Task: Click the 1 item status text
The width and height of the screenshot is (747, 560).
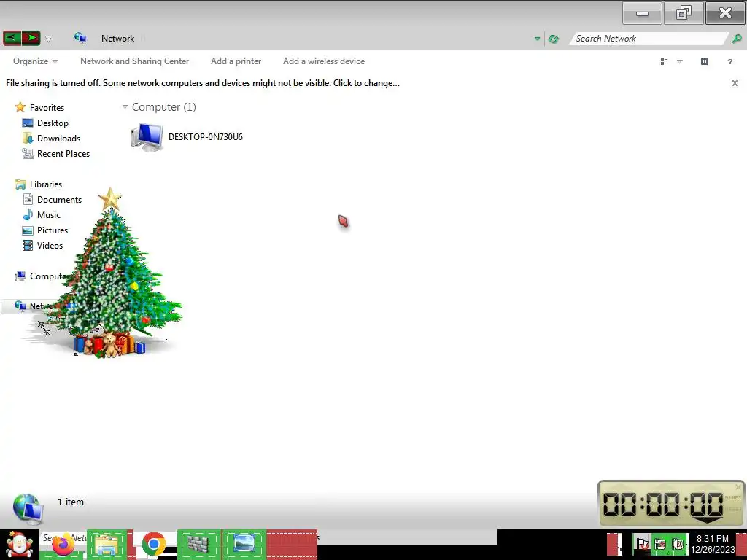Action: [x=71, y=502]
